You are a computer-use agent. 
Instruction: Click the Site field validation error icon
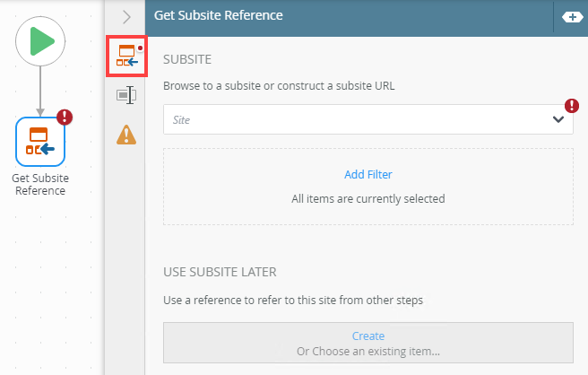pos(572,106)
